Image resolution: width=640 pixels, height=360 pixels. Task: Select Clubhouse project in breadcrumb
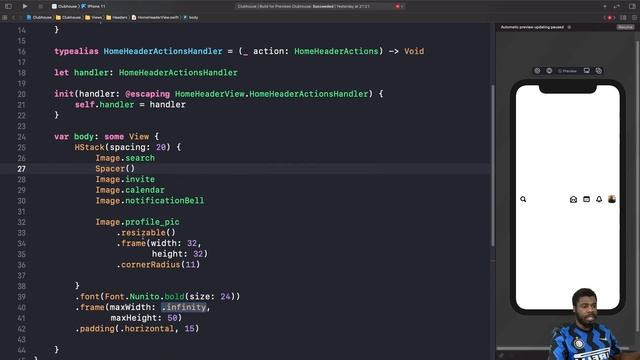coord(39,18)
